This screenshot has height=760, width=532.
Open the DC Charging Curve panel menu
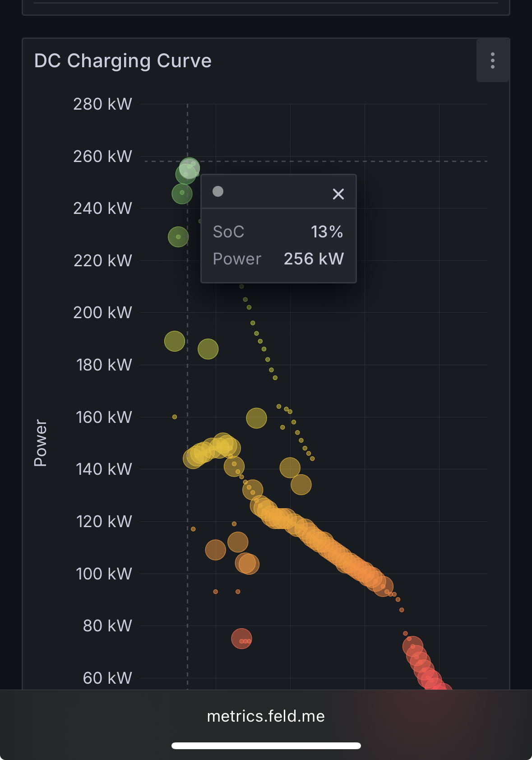pyautogui.click(x=493, y=60)
